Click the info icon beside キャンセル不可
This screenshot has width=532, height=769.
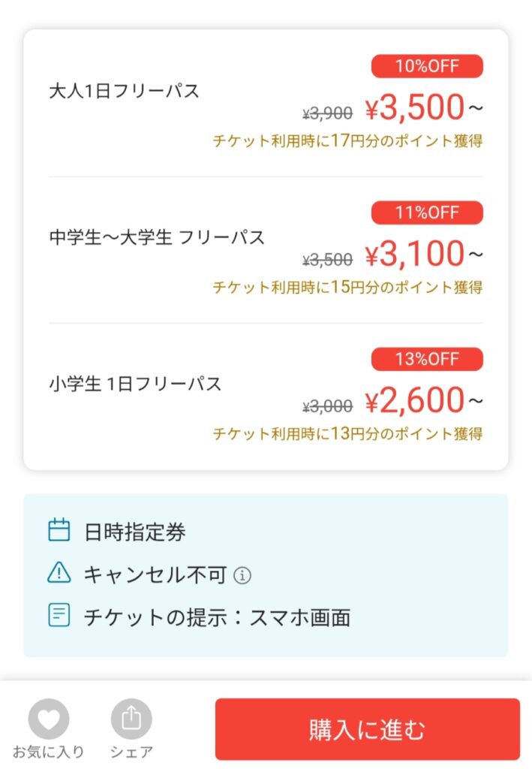242,576
